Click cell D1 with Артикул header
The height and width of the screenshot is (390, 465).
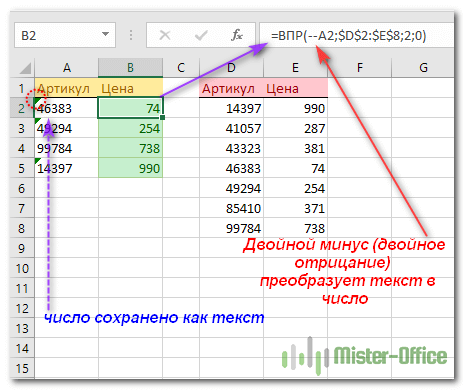pyautogui.click(x=231, y=88)
